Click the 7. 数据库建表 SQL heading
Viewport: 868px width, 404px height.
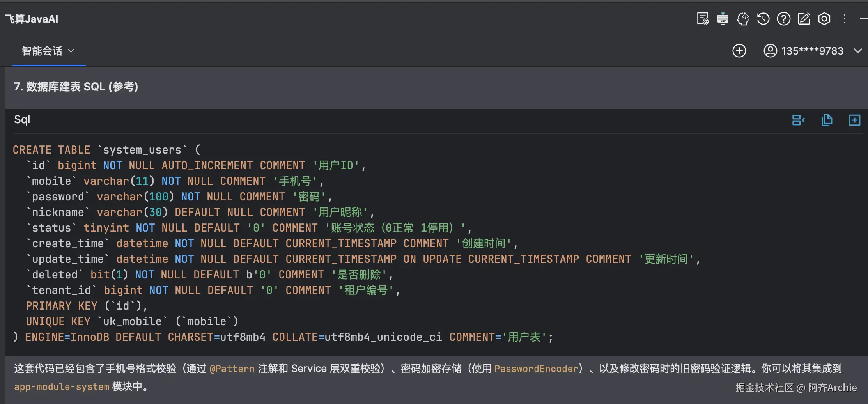pos(76,87)
